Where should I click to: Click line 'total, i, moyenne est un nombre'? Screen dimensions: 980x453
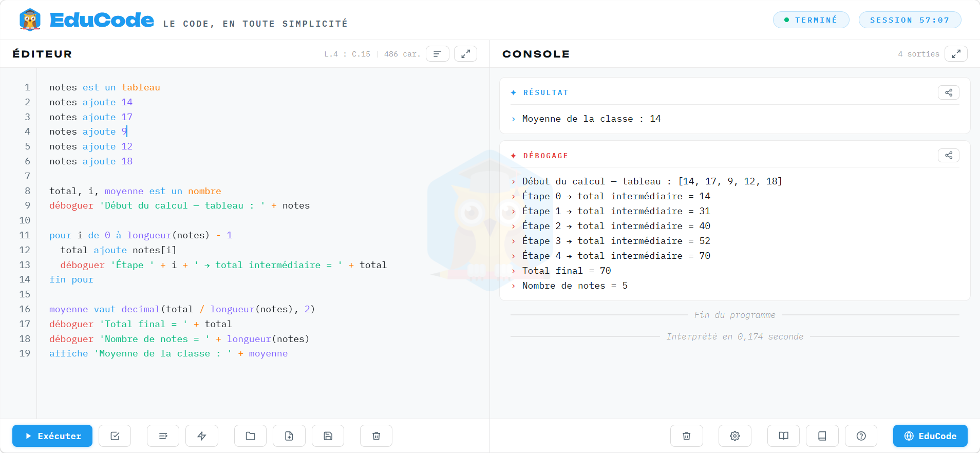coord(135,191)
